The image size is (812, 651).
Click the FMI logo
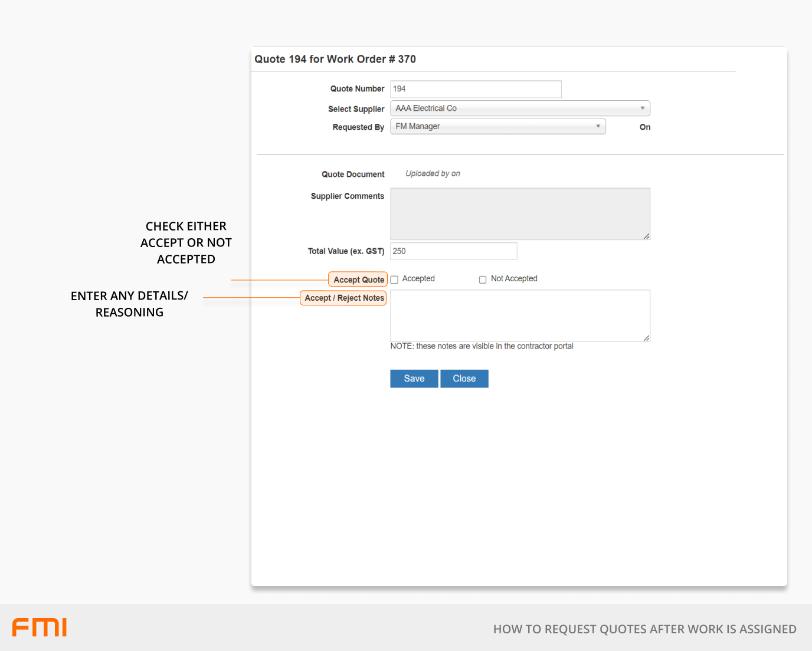pos(40,627)
